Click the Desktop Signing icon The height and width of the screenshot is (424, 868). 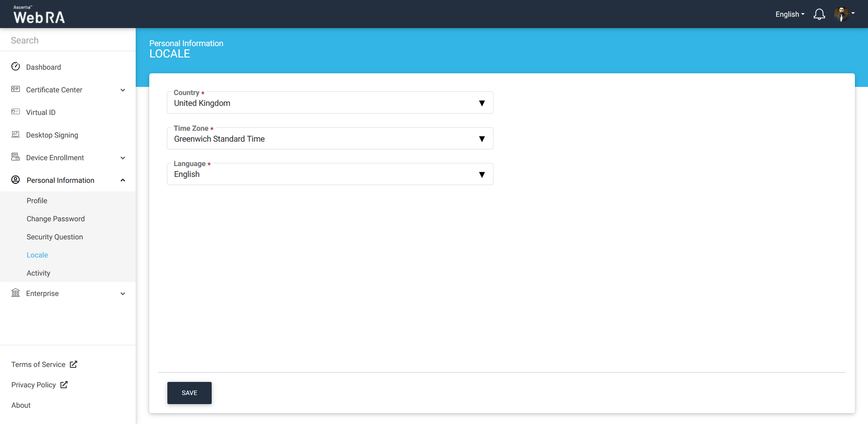point(15,134)
